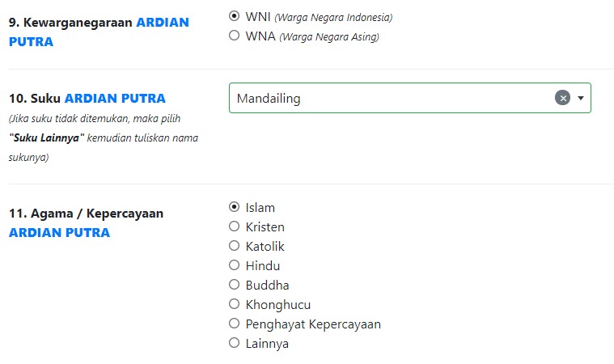Pick the Khonghucu option
614x364 pixels.
pos(234,303)
